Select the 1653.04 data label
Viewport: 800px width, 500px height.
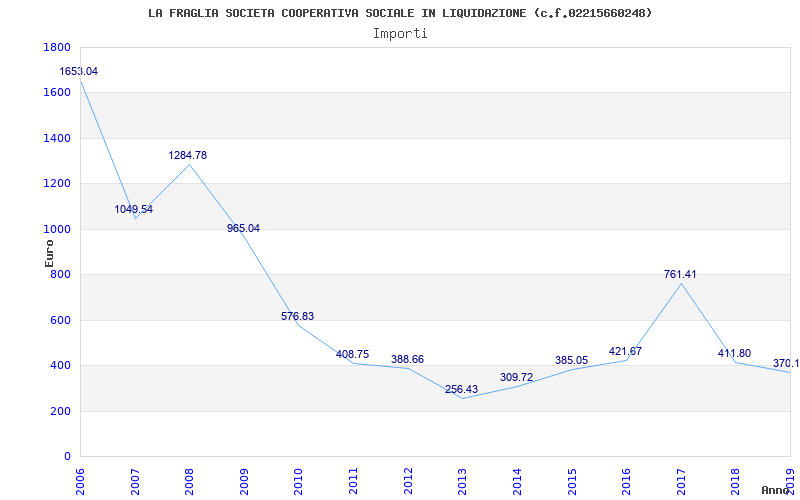[x=79, y=71]
